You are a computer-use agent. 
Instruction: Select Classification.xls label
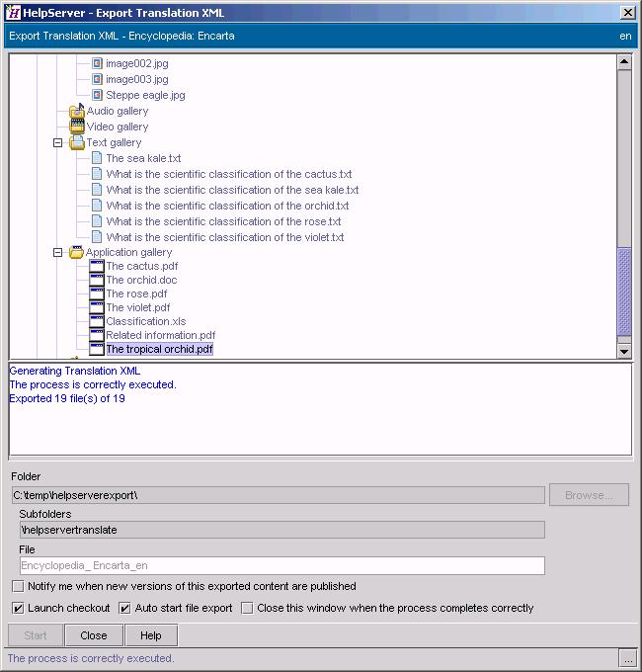(146, 321)
